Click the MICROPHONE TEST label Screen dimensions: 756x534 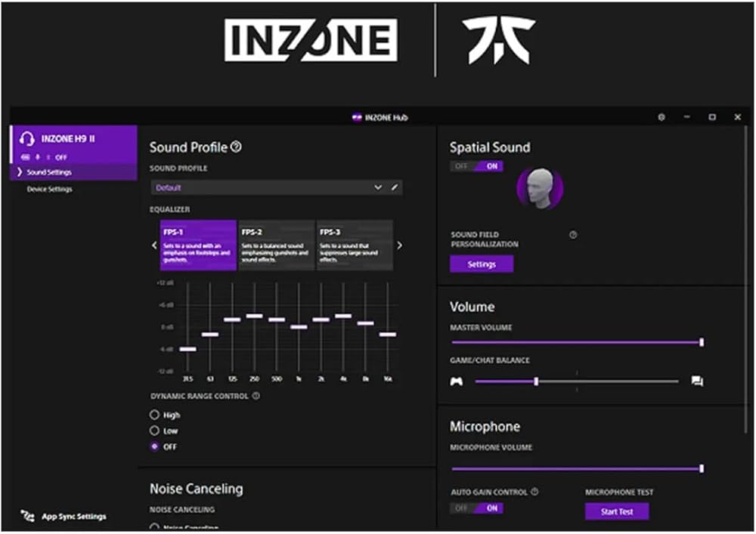coord(619,492)
